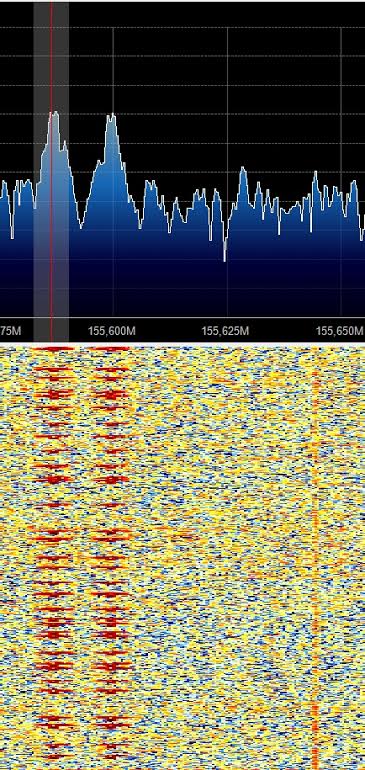
Task: Click the faint orange vertical line in waterfall
Action: coord(315,555)
